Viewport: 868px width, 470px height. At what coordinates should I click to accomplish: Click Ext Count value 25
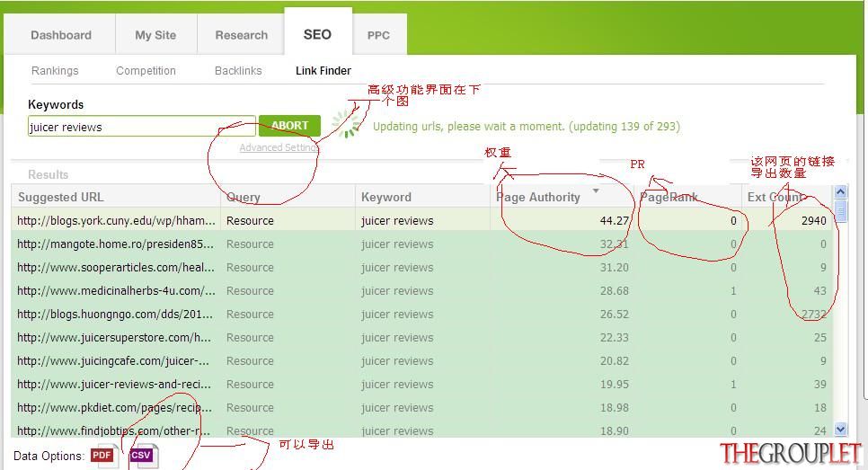819,337
